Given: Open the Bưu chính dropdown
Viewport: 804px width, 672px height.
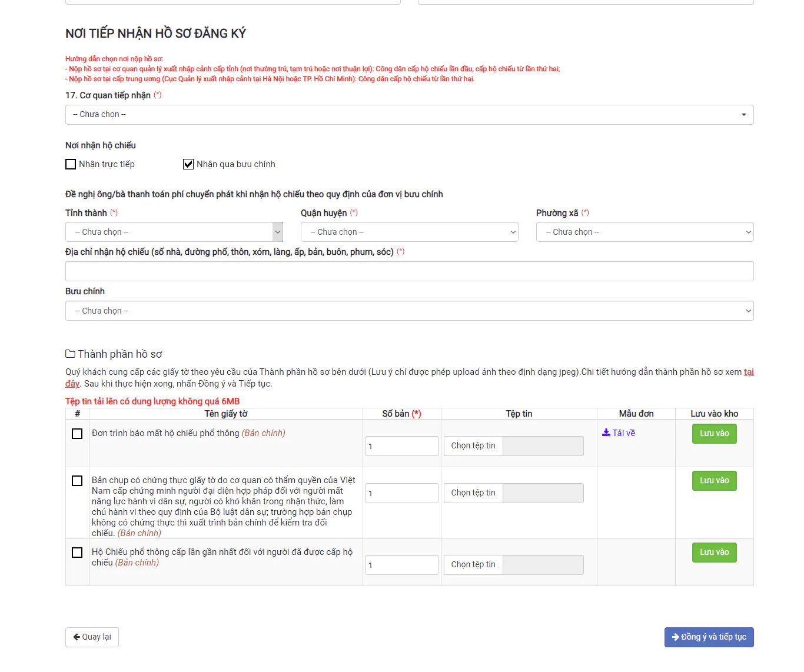Looking at the screenshot, I should [x=410, y=311].
